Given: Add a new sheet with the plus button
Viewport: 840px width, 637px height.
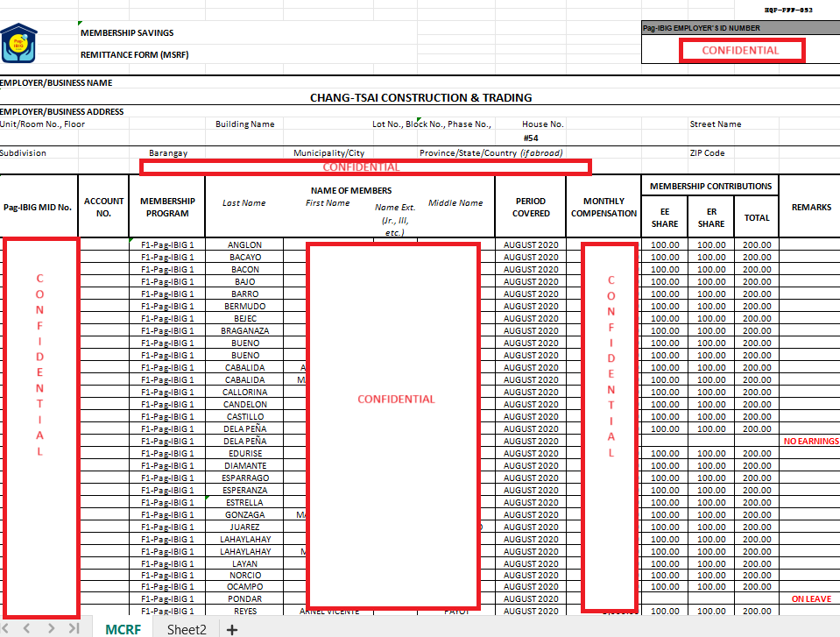Looking at the screenshot, I should (232, 629).
